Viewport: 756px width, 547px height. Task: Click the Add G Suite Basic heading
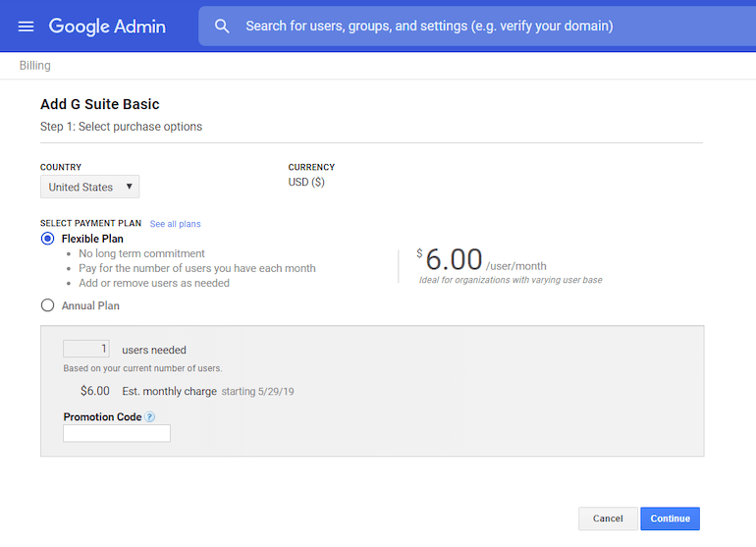[99, 104]
